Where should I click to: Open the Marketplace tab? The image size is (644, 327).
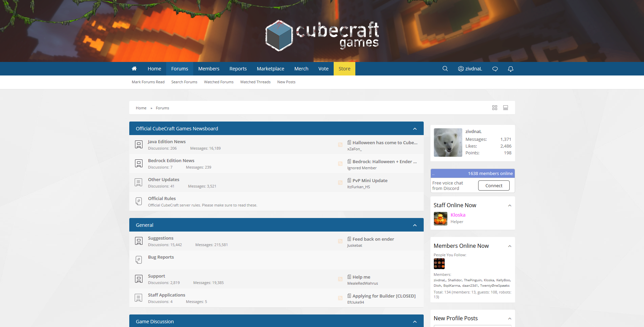click(270, 69)
